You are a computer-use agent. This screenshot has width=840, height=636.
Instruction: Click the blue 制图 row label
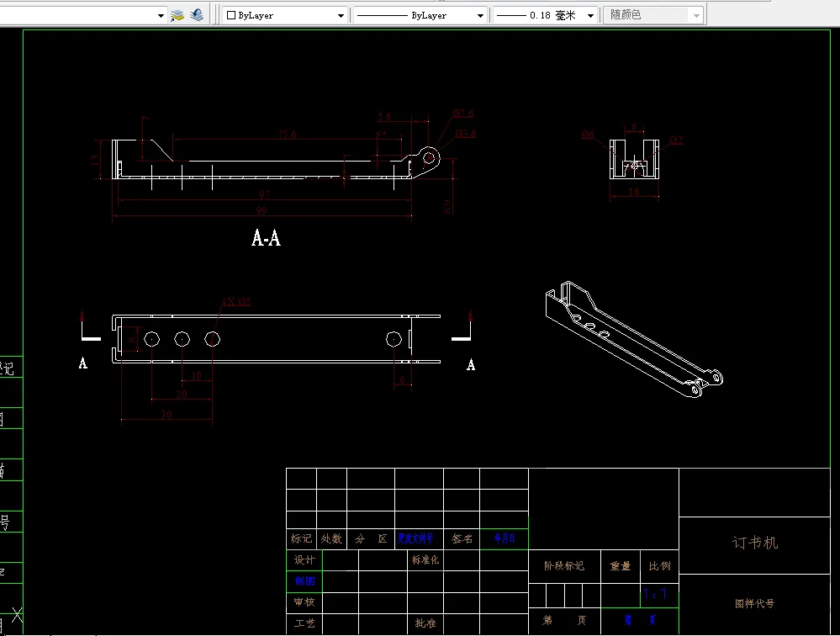click(x=304, y=580)
